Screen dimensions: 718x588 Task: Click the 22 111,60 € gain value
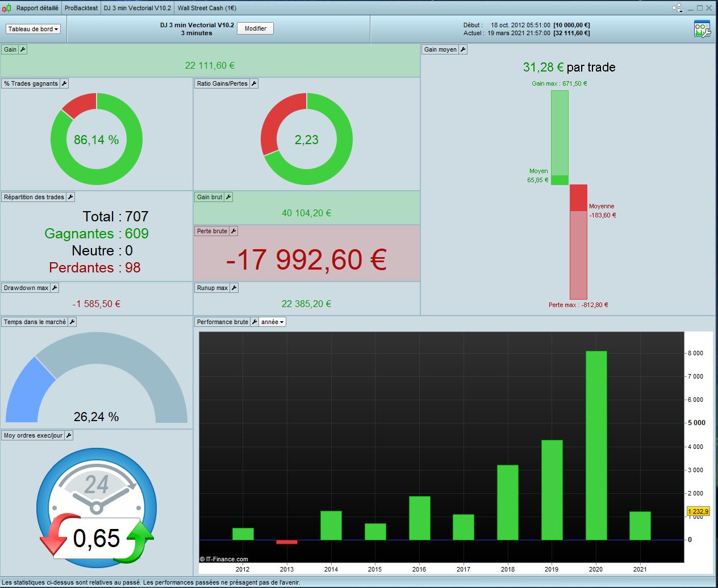pyautogui.click(x=210, y=65)
